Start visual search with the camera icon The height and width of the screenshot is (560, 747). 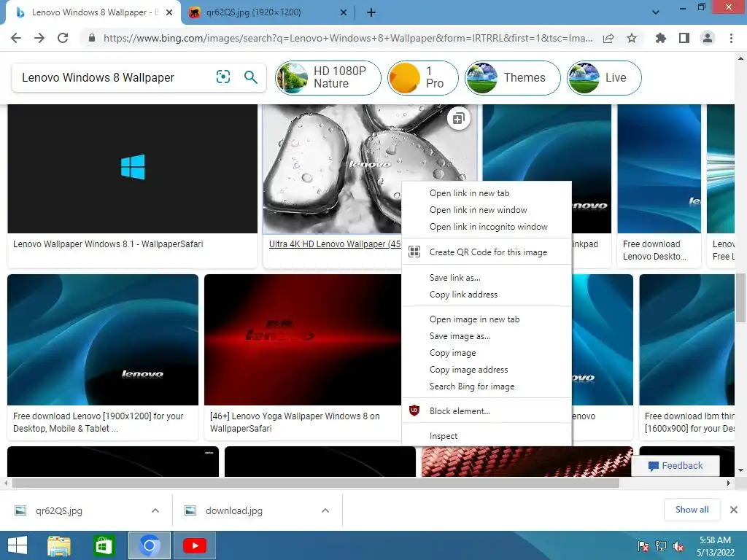223,77
